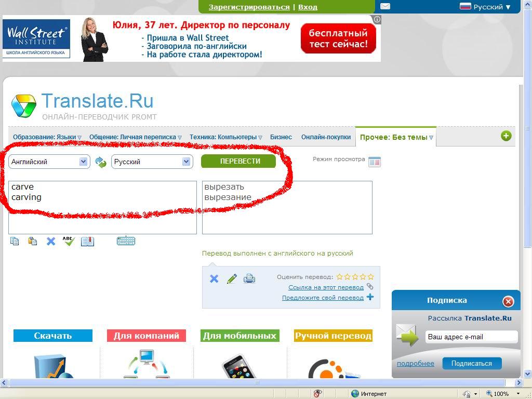The image size is (532, 399).
Task: Click the privacy eye icon in status bar
Action: click(317, 394)
